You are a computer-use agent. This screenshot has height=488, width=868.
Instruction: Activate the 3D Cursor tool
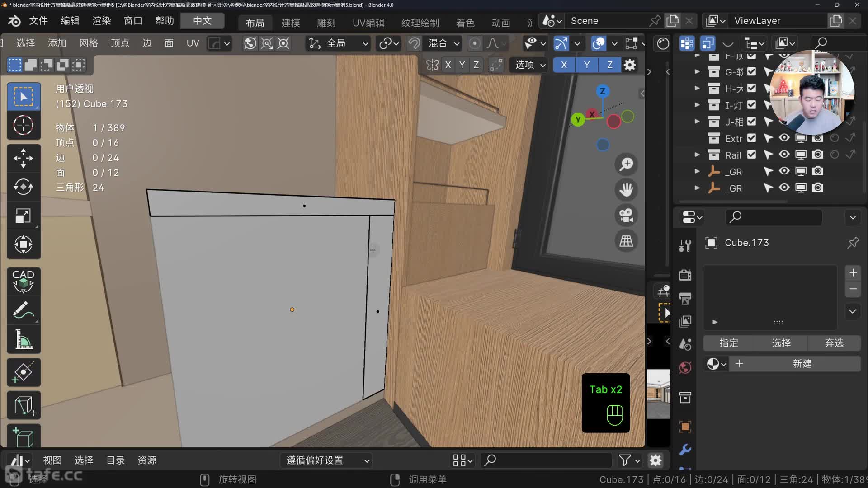point(23,125)
